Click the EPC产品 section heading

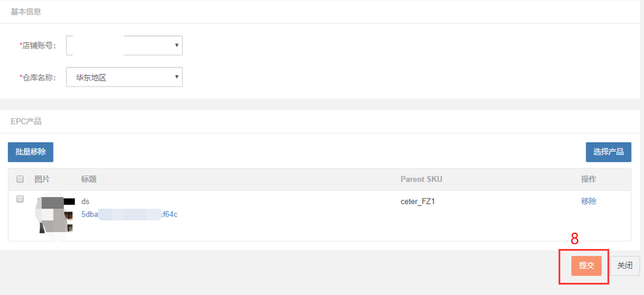(x=26, y=121)
